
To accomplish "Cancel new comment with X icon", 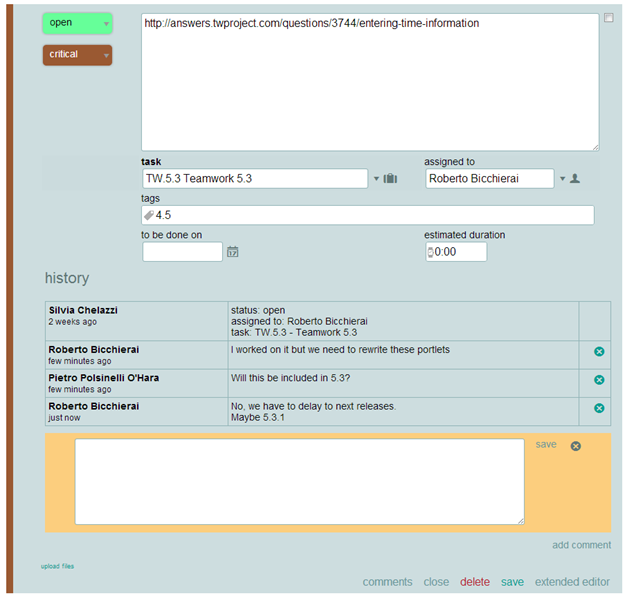I will 576,446.
